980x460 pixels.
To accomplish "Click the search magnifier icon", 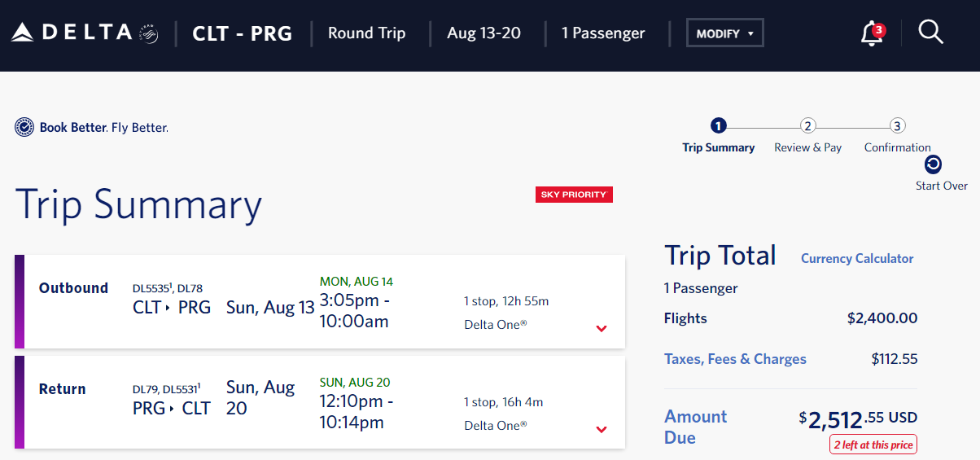I will 930,33.
